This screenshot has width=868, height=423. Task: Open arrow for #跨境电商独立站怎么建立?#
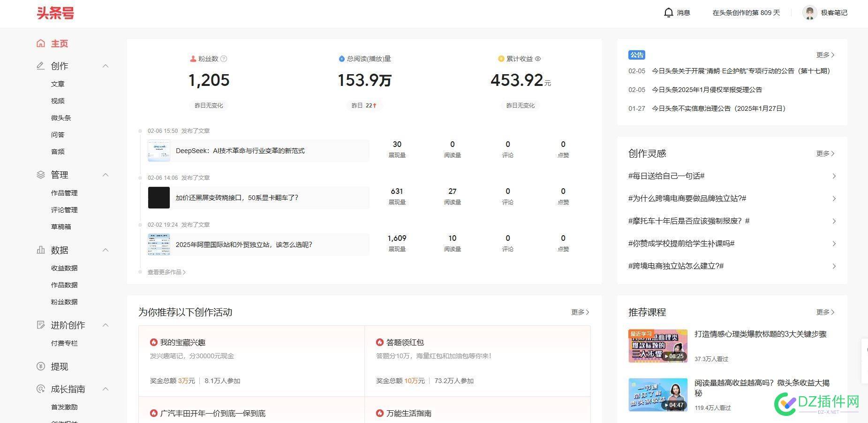[834, 266]
